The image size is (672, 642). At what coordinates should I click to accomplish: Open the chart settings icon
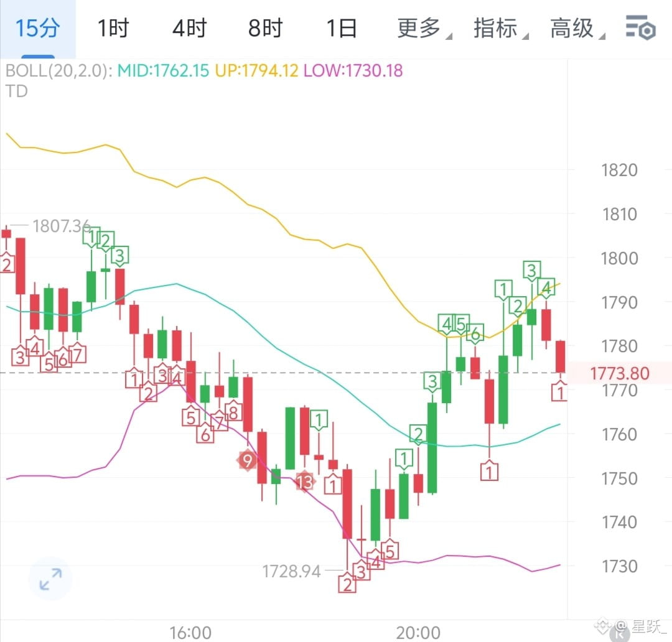(x=640, y=28)
